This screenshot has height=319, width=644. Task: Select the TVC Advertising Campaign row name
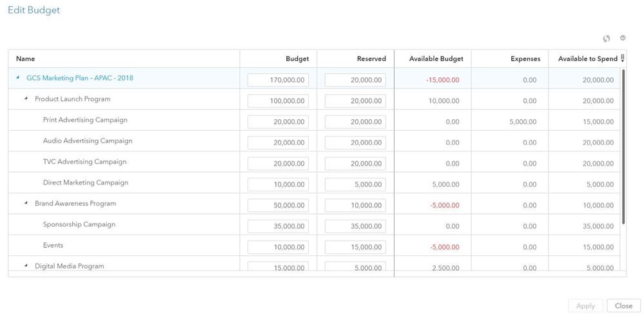click(x=84, y=162)
